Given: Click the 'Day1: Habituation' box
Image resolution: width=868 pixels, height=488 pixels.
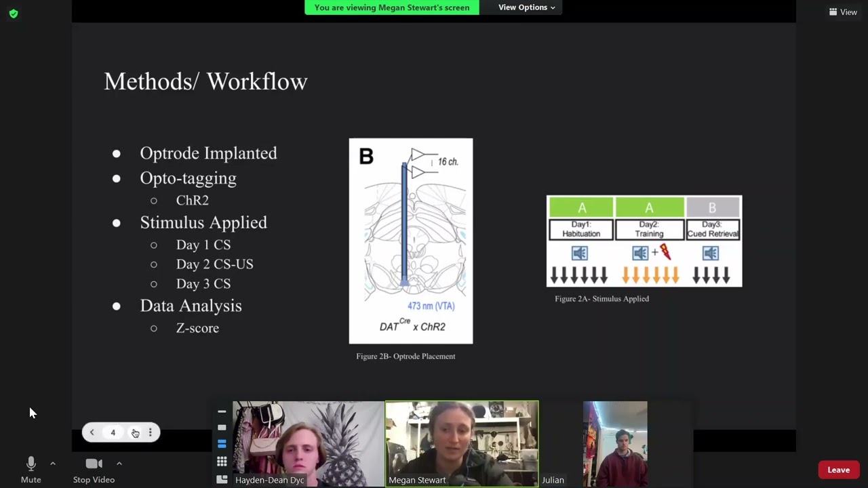Looking at the screenshot, I should (x=581, y=229).
